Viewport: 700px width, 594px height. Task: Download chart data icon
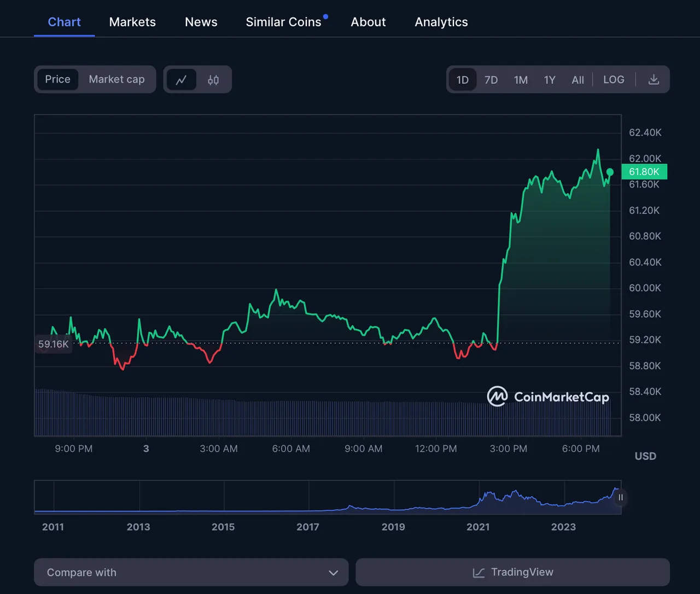click(654, 79)
